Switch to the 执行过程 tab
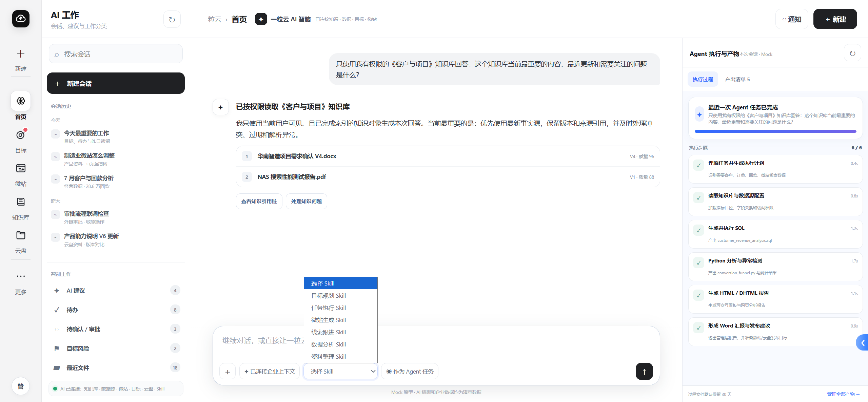This screenshot has height=402, width=868. coord(703,79)
